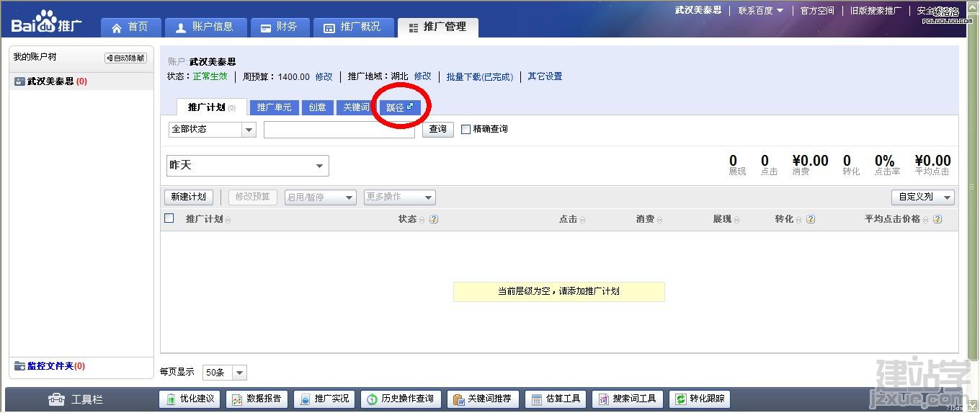Click the help icon beside 状态
The width and height of the screenshot is (980, 413).
point(434,219)
